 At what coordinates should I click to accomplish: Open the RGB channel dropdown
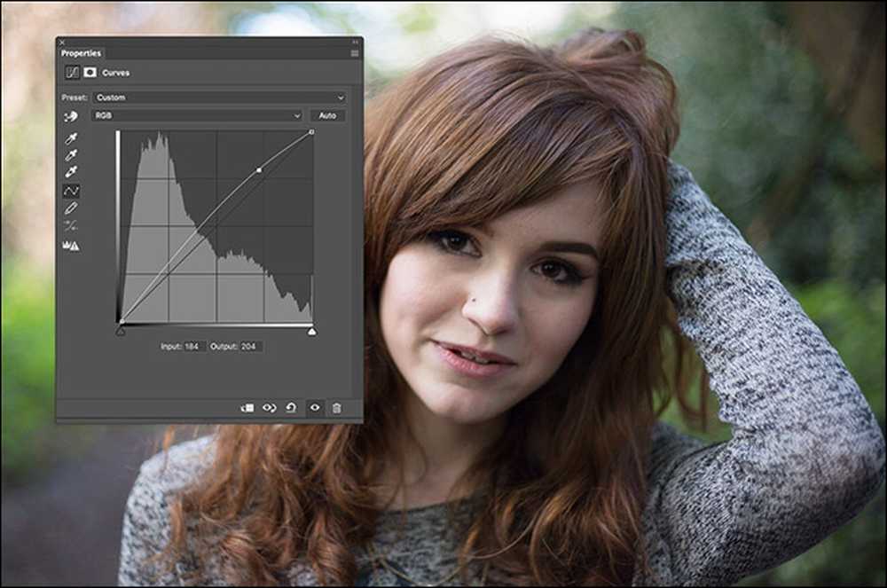point(197,115)
